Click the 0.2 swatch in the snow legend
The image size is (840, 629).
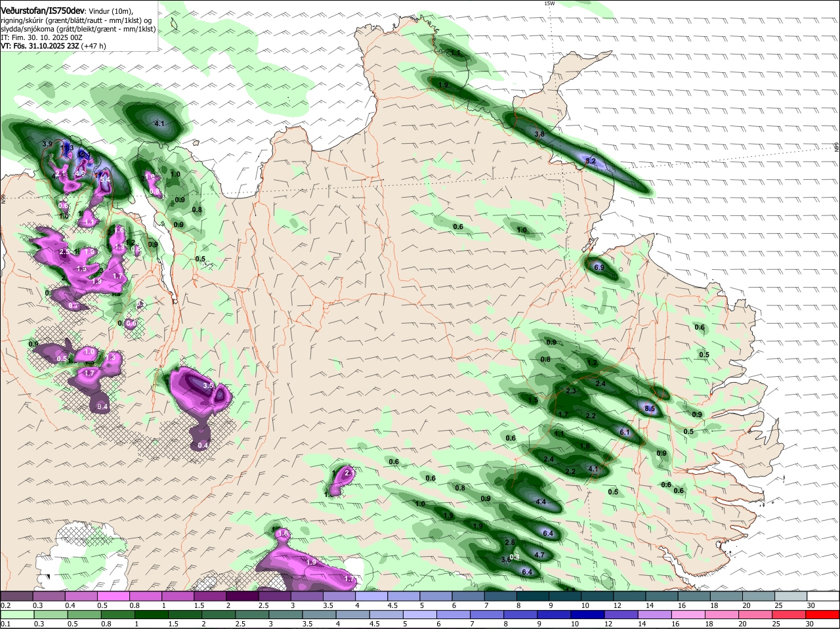click(x=16, y=596)
